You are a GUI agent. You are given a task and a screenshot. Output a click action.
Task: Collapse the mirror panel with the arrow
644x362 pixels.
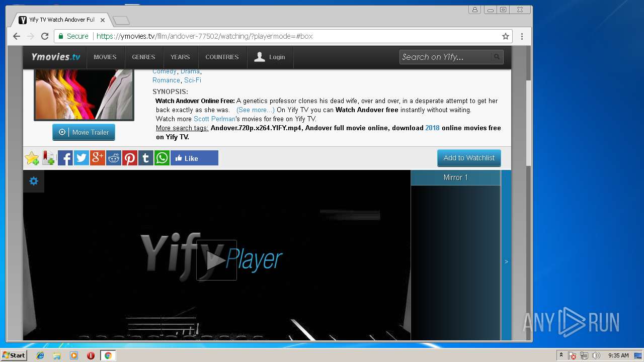point(506,261)
